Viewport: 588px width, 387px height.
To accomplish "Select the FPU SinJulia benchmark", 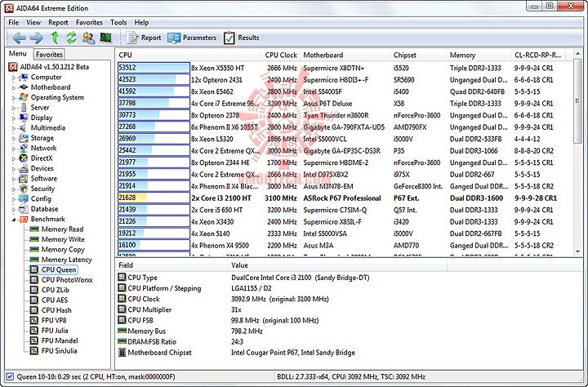I will click(54, 350).
